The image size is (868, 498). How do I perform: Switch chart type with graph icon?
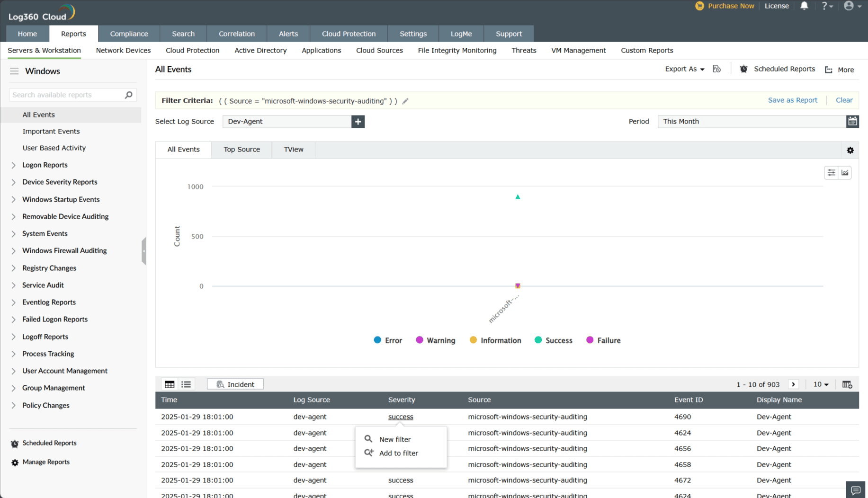click(x=845, y=173)
